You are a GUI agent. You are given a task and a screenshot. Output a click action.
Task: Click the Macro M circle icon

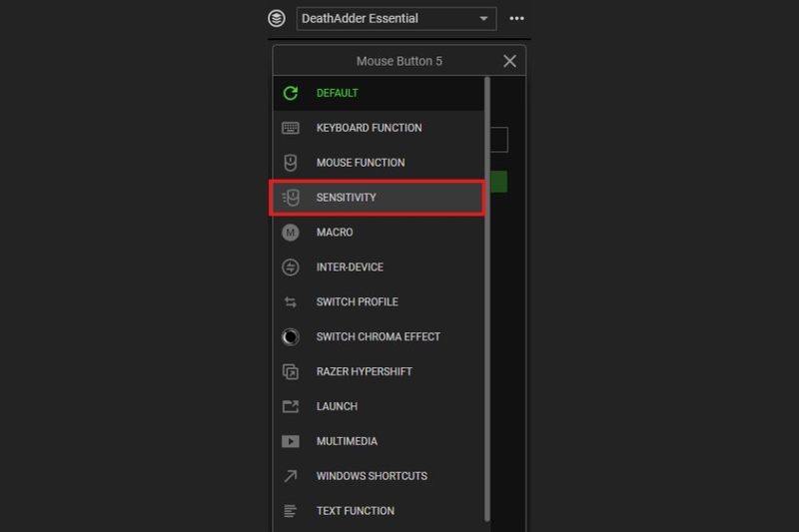[291, 233]
